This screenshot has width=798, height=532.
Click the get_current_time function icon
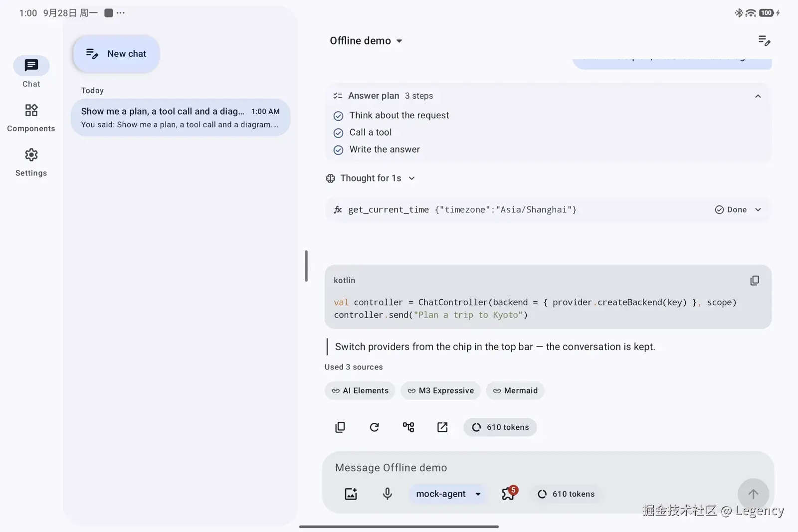[338, 210]
